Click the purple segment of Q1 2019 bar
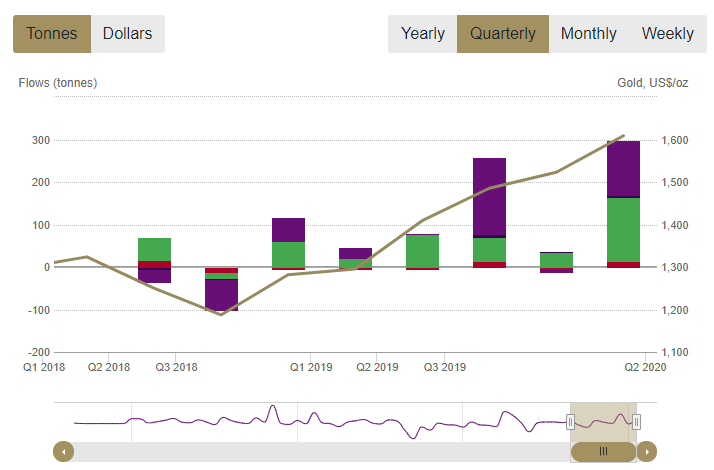714x470 pixels. click(288, 229)
